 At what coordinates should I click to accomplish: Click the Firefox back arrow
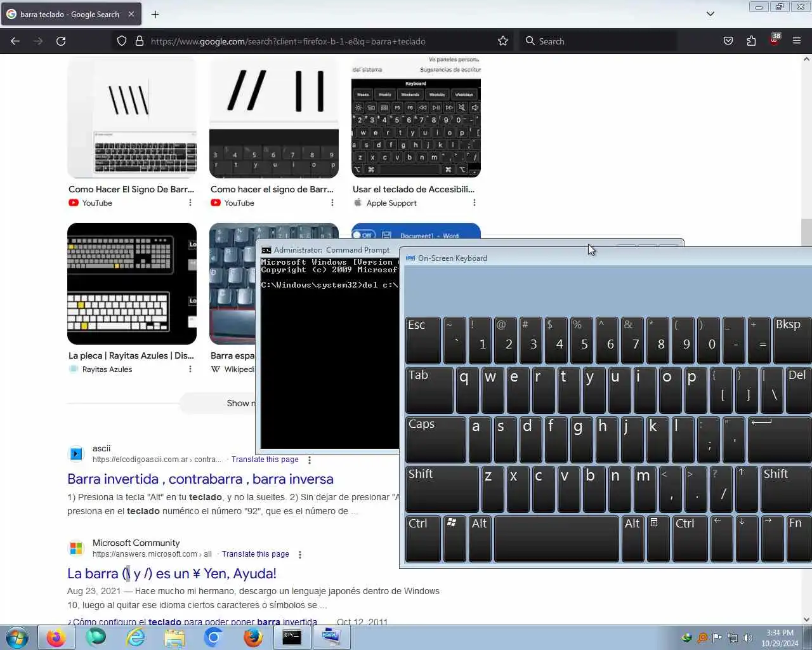point(15,41)
